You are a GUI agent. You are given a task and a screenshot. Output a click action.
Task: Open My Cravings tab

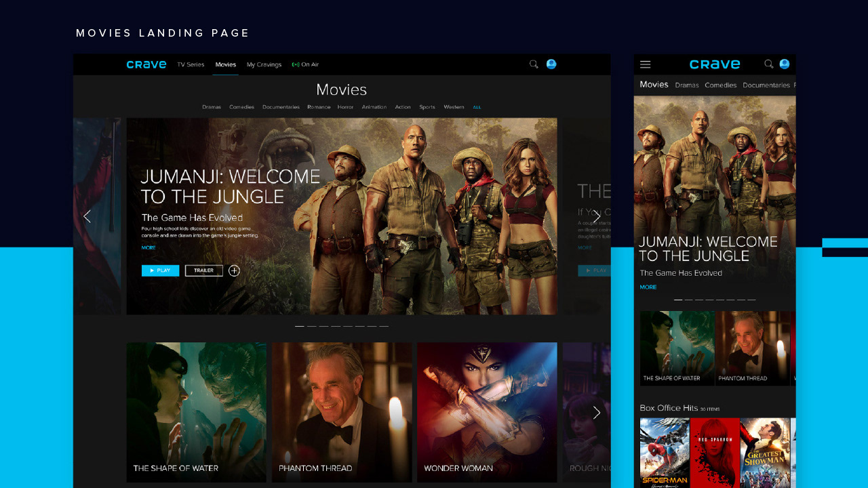click(x=264, y=64)
